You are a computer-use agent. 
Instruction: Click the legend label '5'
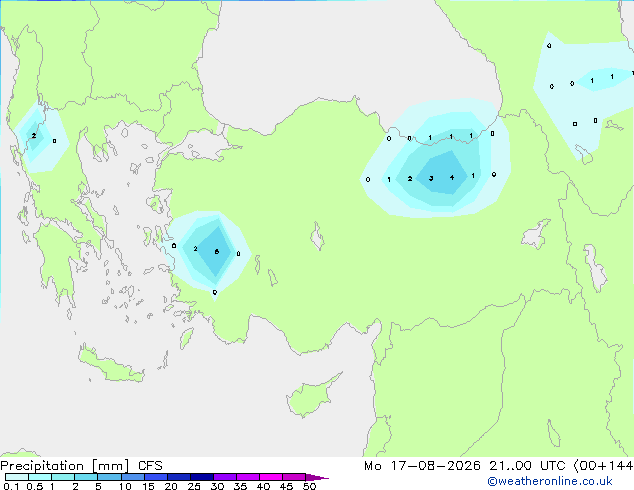[98, 486]
